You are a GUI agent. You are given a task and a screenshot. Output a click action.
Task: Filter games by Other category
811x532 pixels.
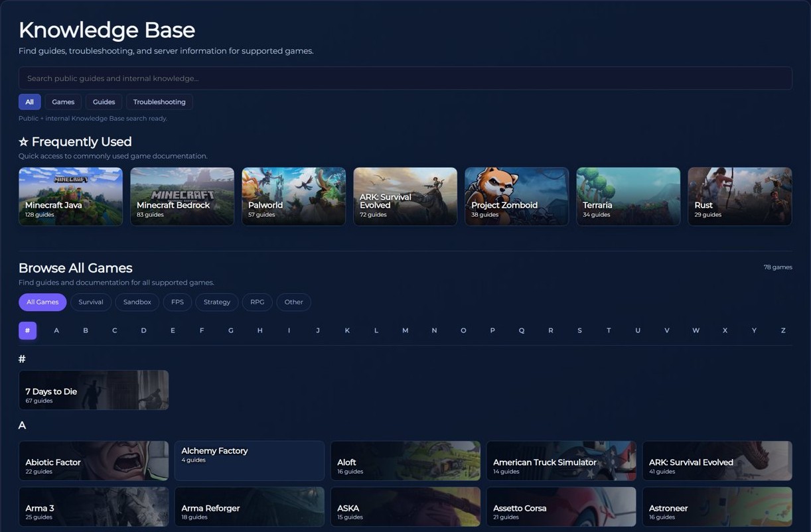coord(294,302)
